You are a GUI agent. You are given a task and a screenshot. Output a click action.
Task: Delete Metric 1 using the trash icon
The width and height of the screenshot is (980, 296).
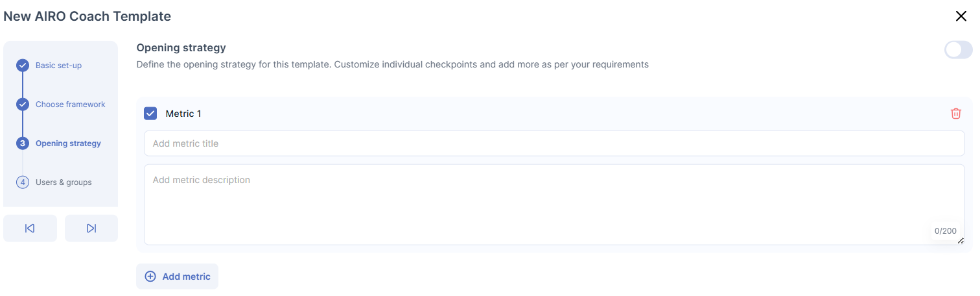[x=955, y=114]
